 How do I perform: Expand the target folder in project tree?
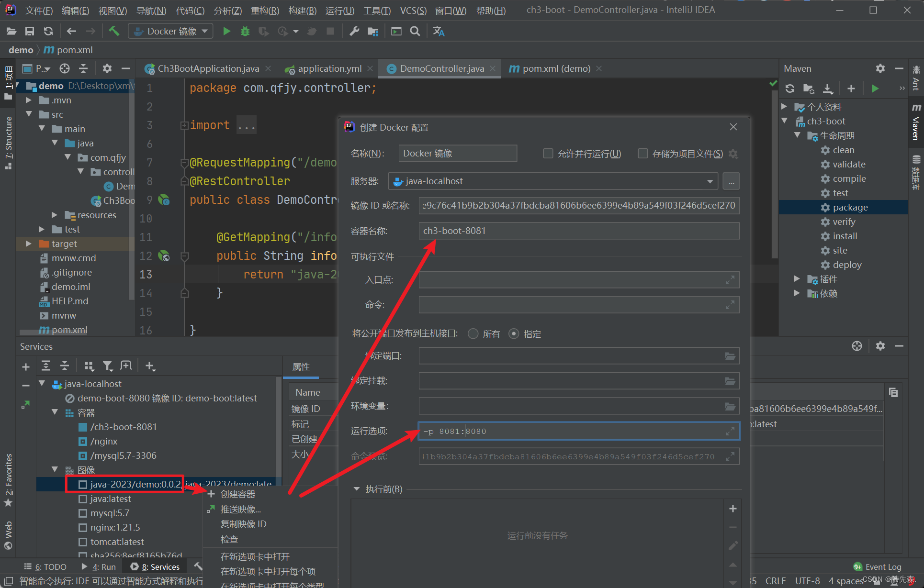click(29, 244)
